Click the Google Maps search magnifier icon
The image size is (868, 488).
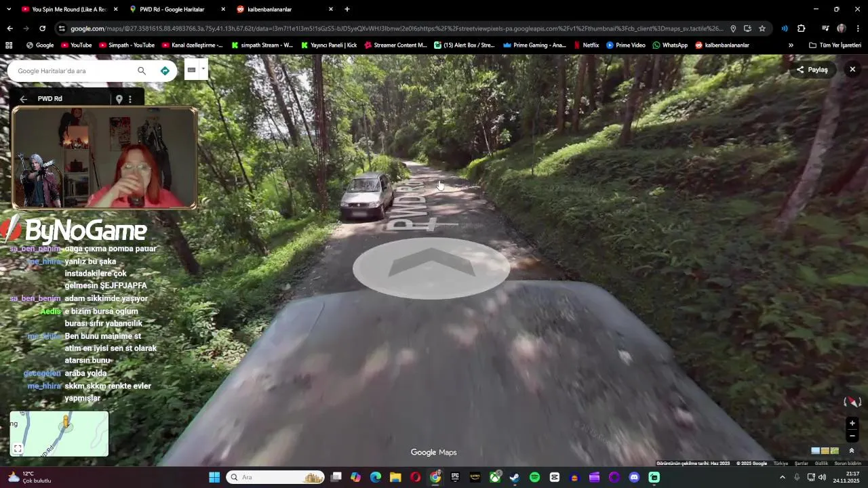click(x=142, y=70)
